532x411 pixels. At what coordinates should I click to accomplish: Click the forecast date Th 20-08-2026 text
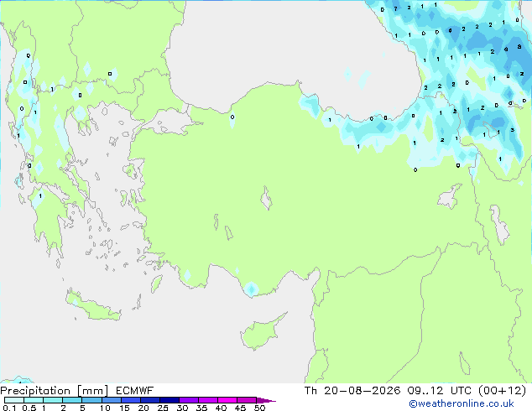click(x=352, y=391)
